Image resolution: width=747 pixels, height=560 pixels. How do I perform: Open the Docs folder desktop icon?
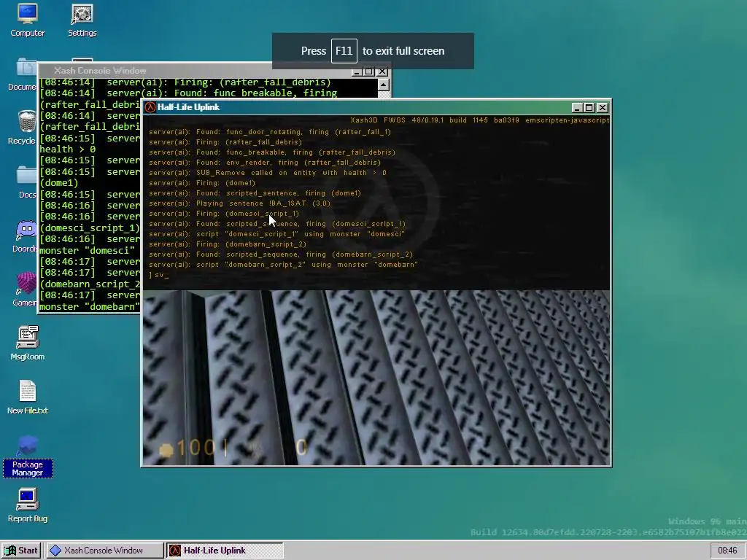(27, 182)
